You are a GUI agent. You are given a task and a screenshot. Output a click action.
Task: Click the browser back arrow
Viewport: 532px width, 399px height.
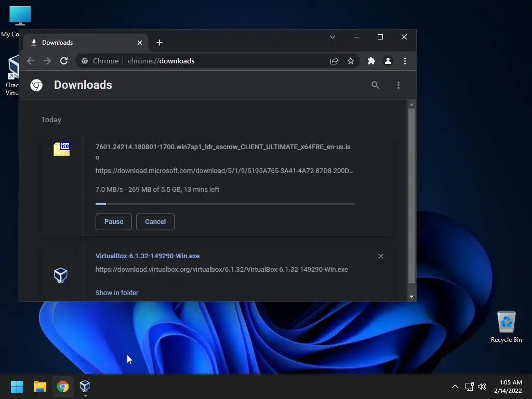point(31,61)
